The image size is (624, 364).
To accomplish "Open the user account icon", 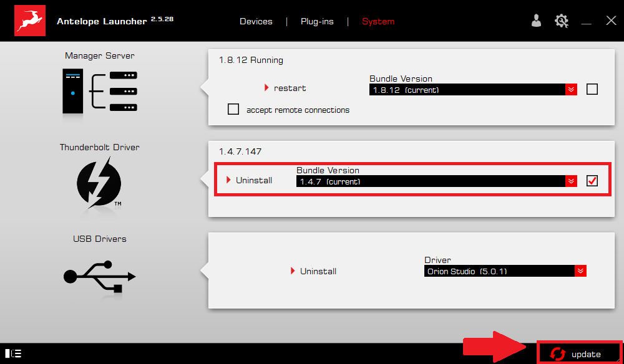I will 536,21.
